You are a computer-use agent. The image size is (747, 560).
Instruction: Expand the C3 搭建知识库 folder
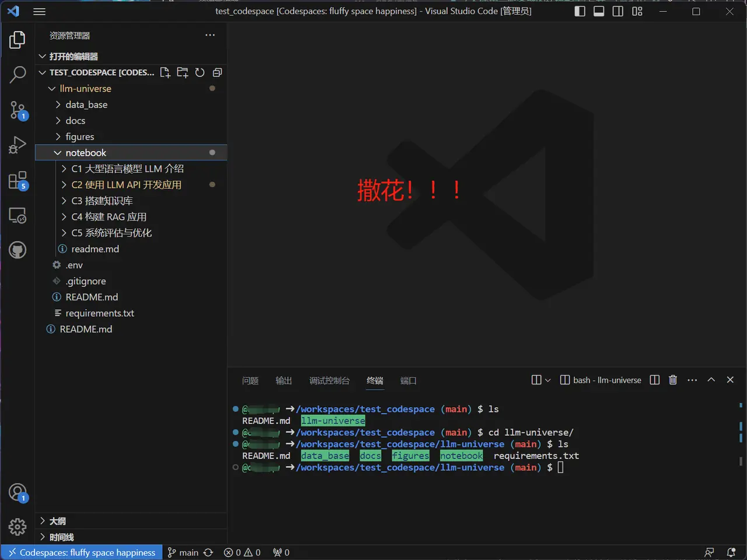click(x=102, y=201)
